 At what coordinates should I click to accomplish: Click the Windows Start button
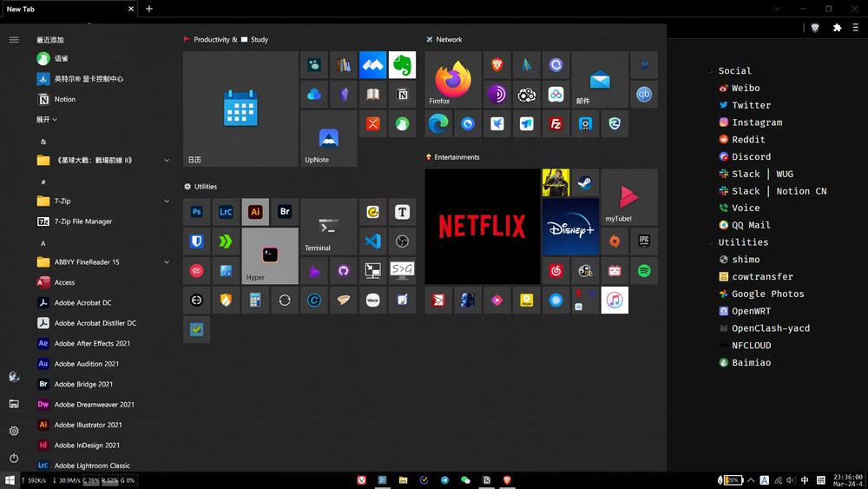[10, 480]
